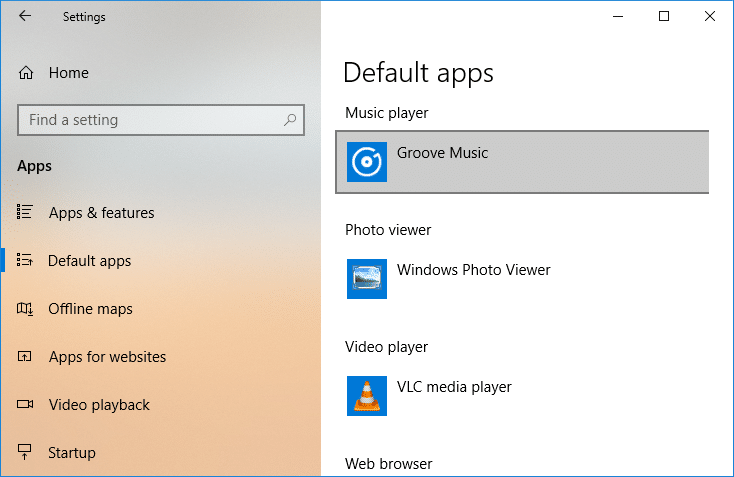Click the Groove Music app icon
734x477 pixels.
tap(367, 161)
